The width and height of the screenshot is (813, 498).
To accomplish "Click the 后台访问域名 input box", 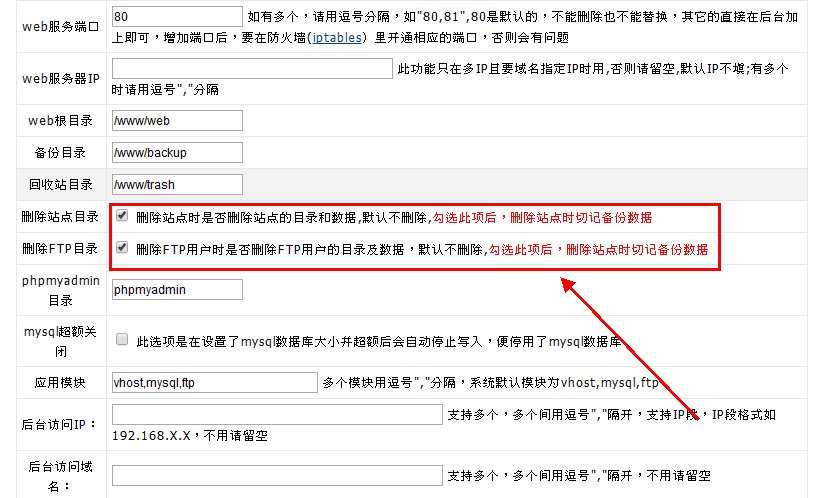I will (x=277, y=475).
